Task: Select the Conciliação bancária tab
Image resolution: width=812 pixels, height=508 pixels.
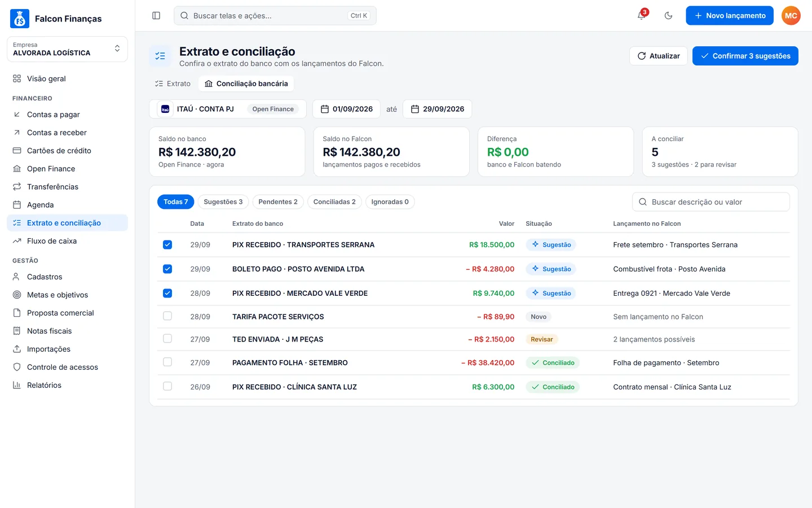Action: coord(246,84)
